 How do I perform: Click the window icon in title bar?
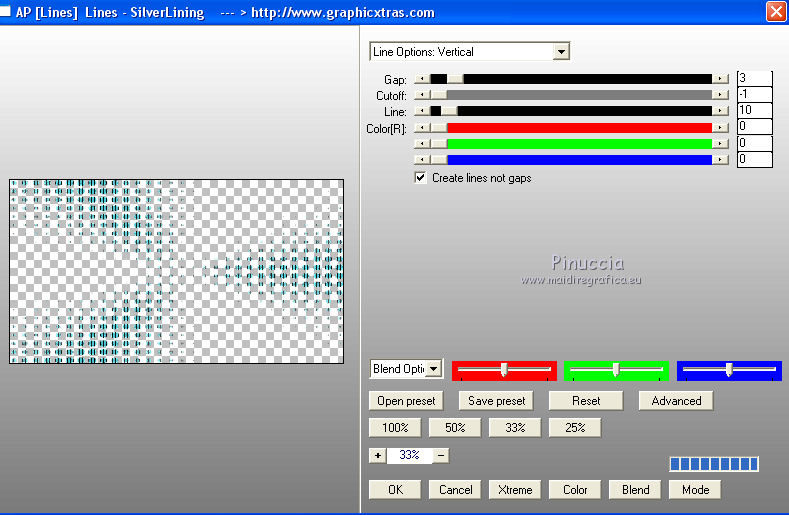pos(5,11)
